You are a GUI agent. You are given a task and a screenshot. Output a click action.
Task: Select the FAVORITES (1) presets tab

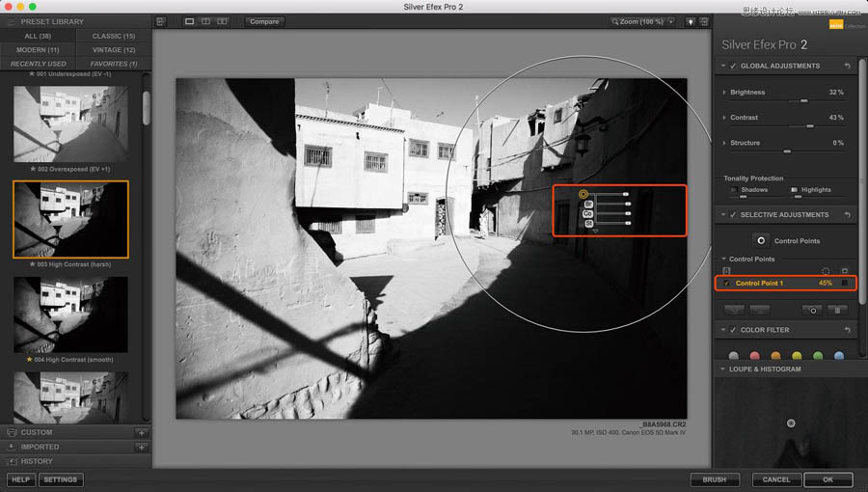tap(114, 64)
